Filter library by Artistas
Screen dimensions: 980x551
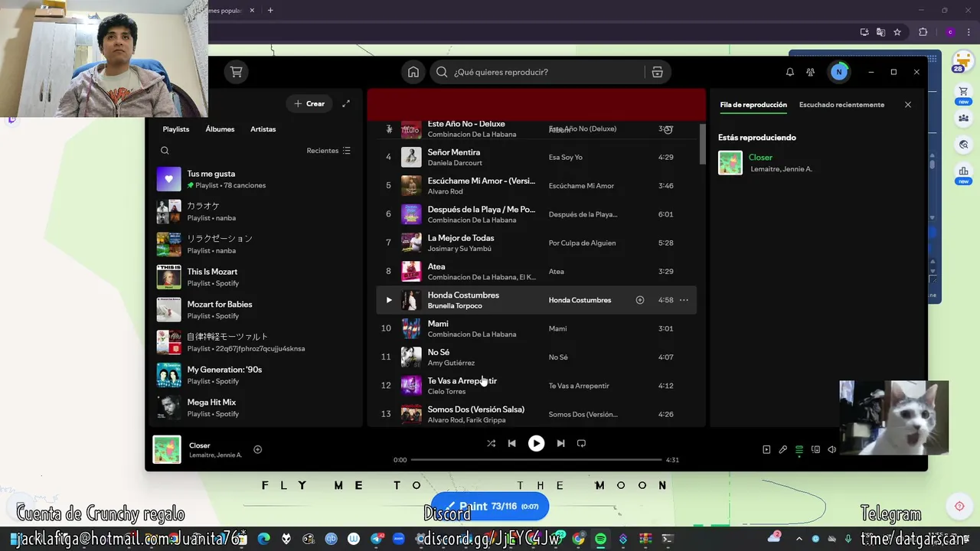click(x=263, y=129)
